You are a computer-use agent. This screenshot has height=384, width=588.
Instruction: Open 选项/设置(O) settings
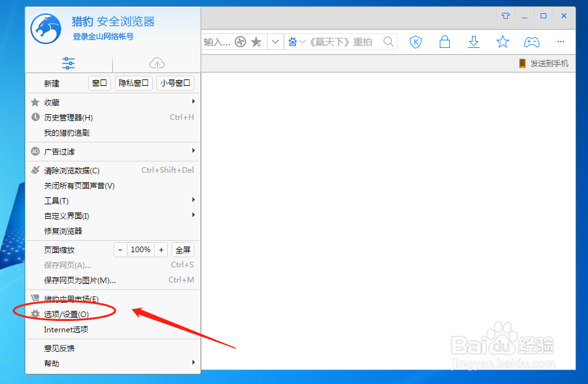(112, 314)
